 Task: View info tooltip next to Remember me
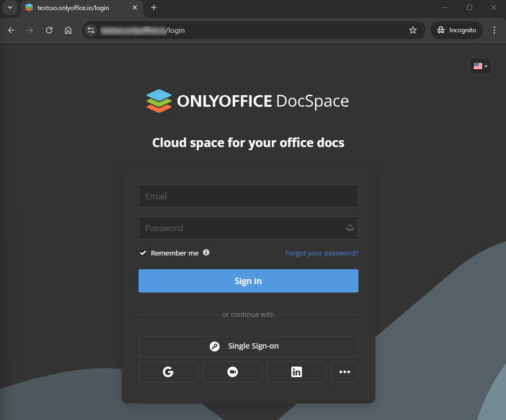click(206, 252)
